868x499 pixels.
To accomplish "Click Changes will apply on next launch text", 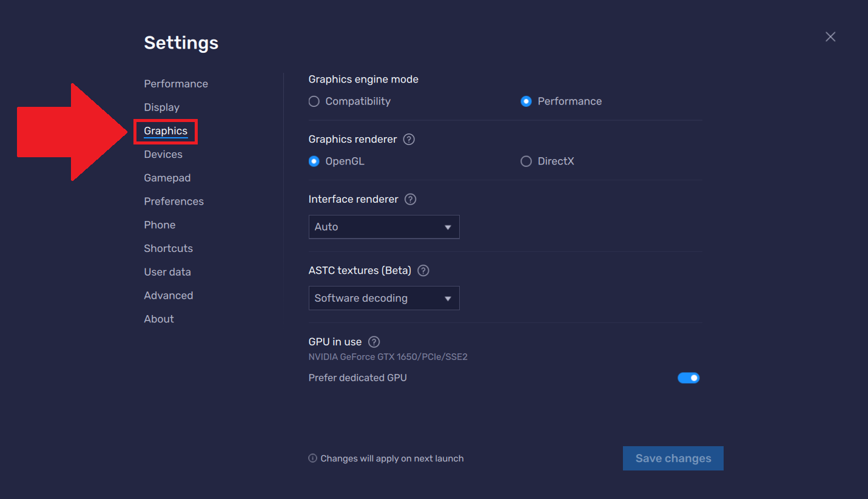I will tap(392, 458).
